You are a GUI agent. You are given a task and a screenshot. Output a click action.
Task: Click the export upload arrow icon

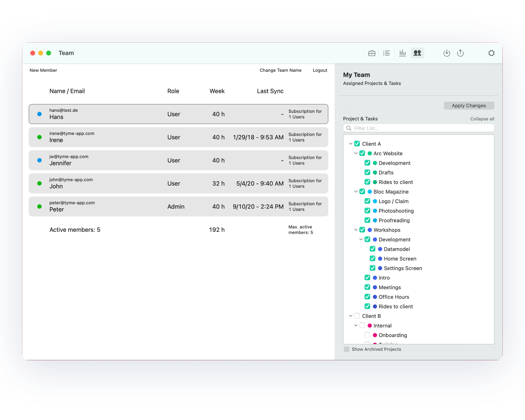pyautogui.click(x=460, y=53)
